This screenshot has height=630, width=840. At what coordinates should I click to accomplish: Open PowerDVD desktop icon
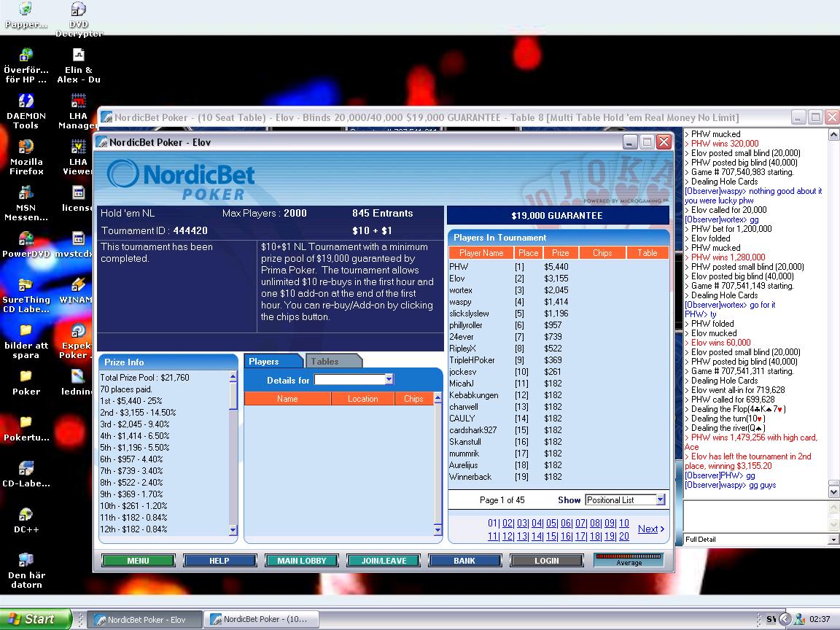click(26, 245)
